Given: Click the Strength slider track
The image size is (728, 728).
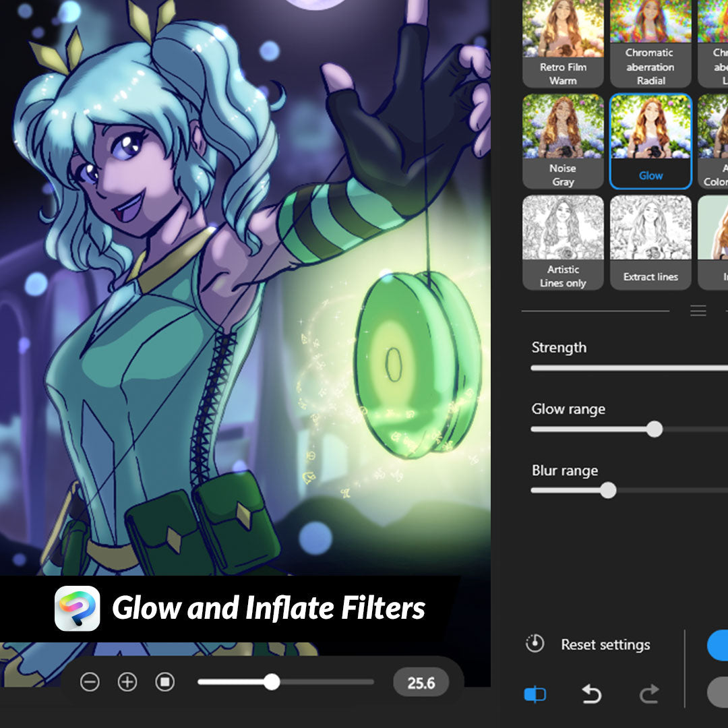Looking at the screenshot, I should (x=629, y=368).
